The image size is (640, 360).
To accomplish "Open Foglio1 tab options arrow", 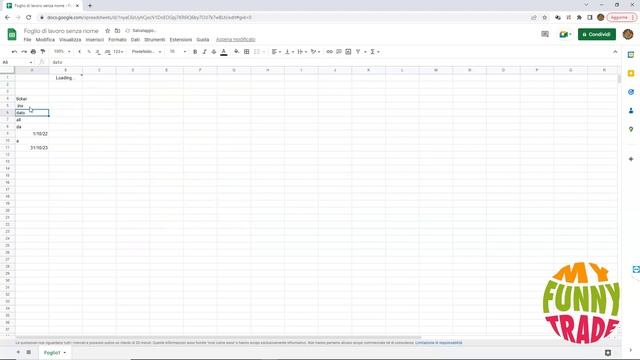I will [64, 353].
